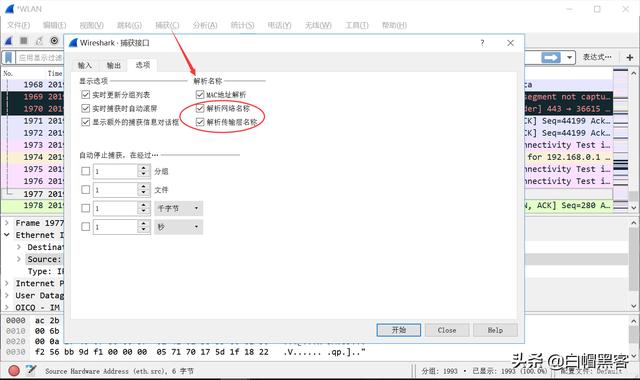
Task: Click the red expert information circle in status bar
Action: (14, 370)
